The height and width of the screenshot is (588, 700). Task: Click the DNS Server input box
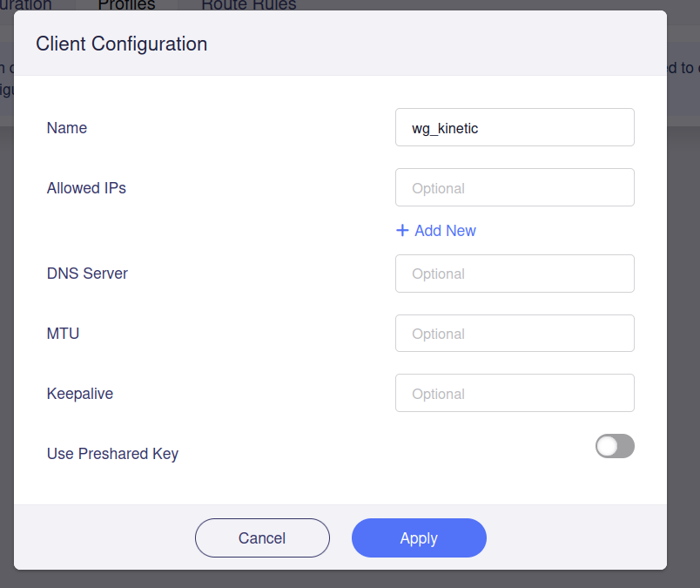[x=515, y=274]
